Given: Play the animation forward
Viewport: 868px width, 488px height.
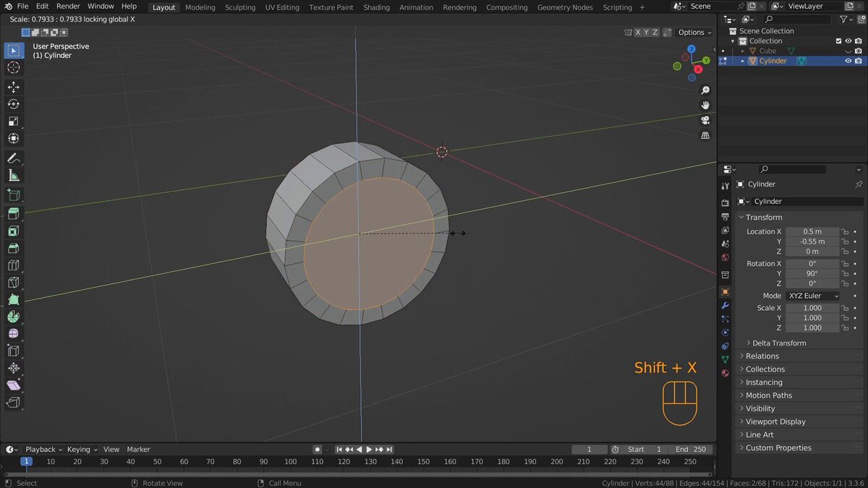Looking at the screenshot, I should tap(369, 450).
